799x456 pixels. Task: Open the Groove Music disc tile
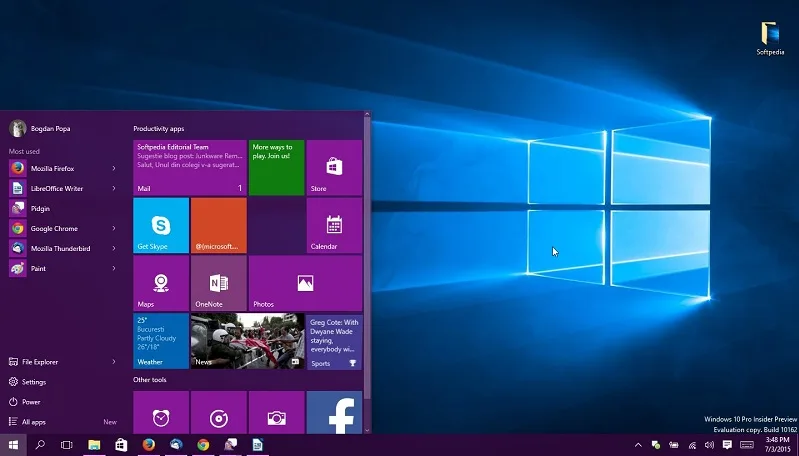click(x=219, y=412)
